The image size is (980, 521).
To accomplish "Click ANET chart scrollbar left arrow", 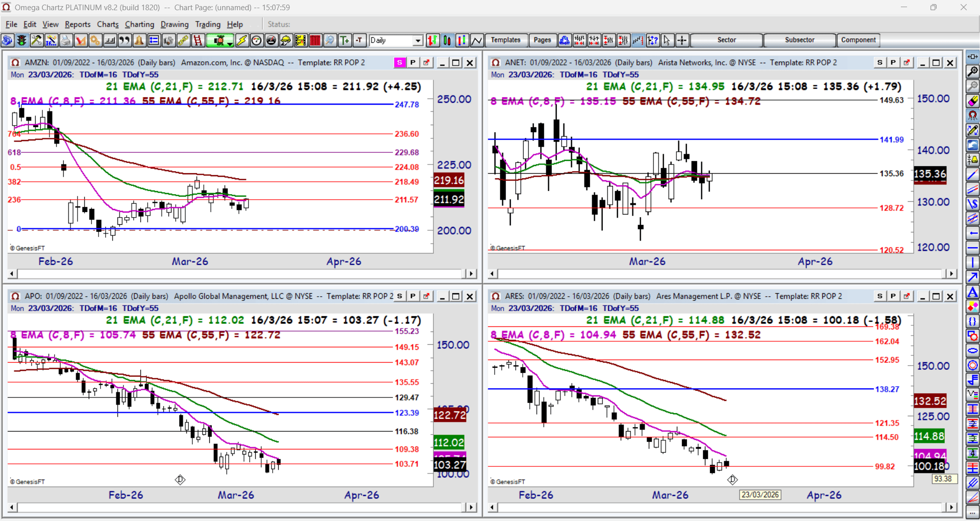I will [492, 274].
